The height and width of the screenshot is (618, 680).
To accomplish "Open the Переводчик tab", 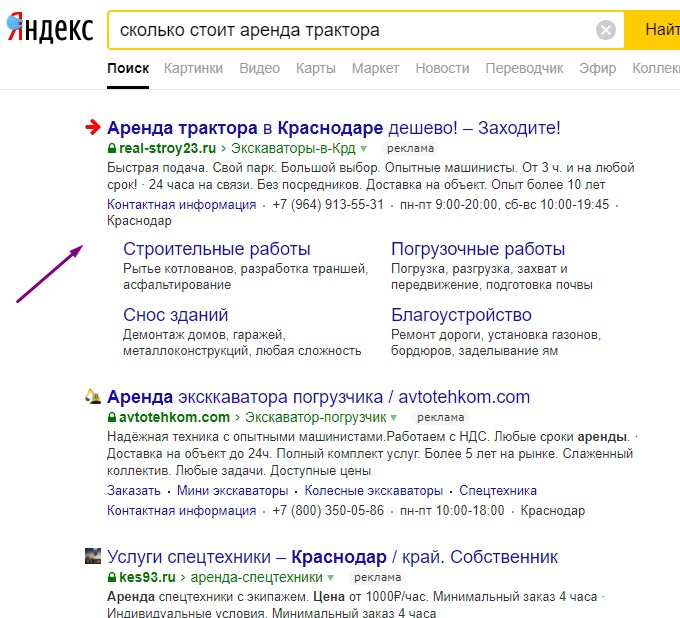I will 524,68.
